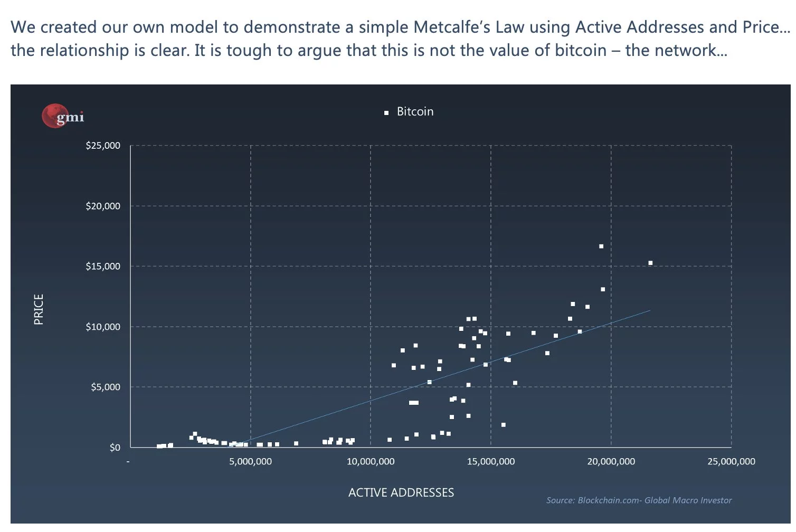Pick the $10,000 price axis label

click(x=103, y=327)
